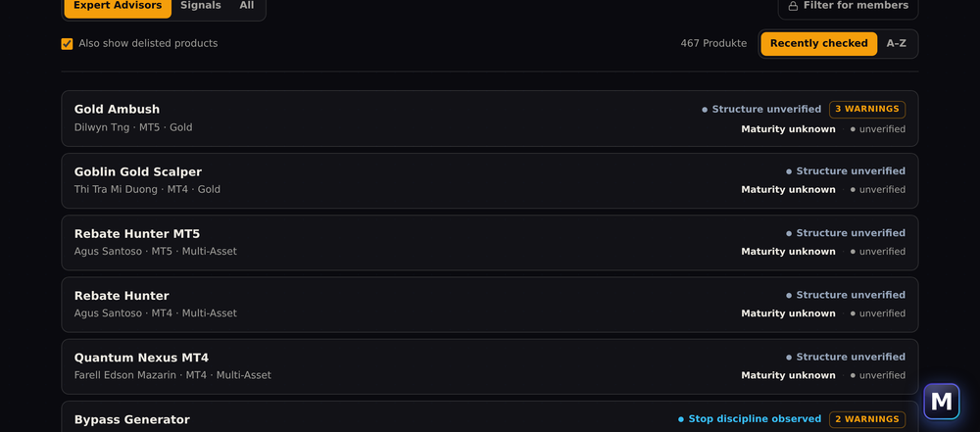
Task: Click the unverified dot on Goblin Gold Scalper
Action: tap(853, 190)
